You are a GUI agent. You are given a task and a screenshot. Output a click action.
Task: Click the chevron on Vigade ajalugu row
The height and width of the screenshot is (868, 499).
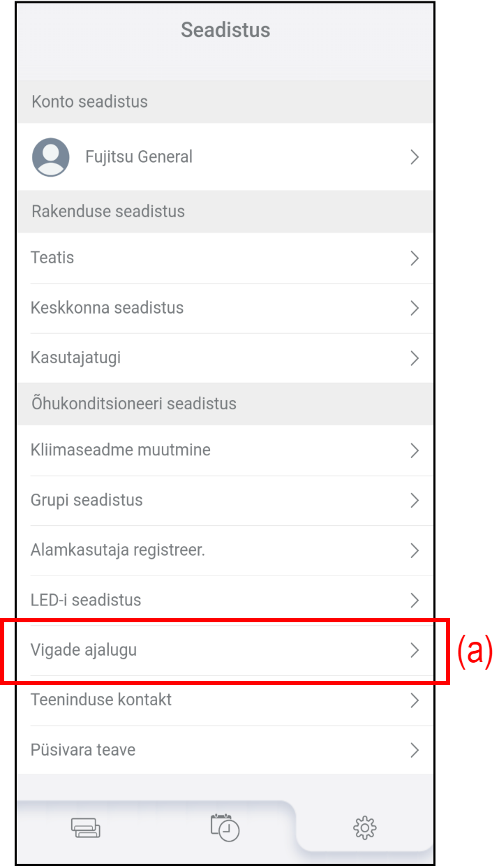[415, 650]
